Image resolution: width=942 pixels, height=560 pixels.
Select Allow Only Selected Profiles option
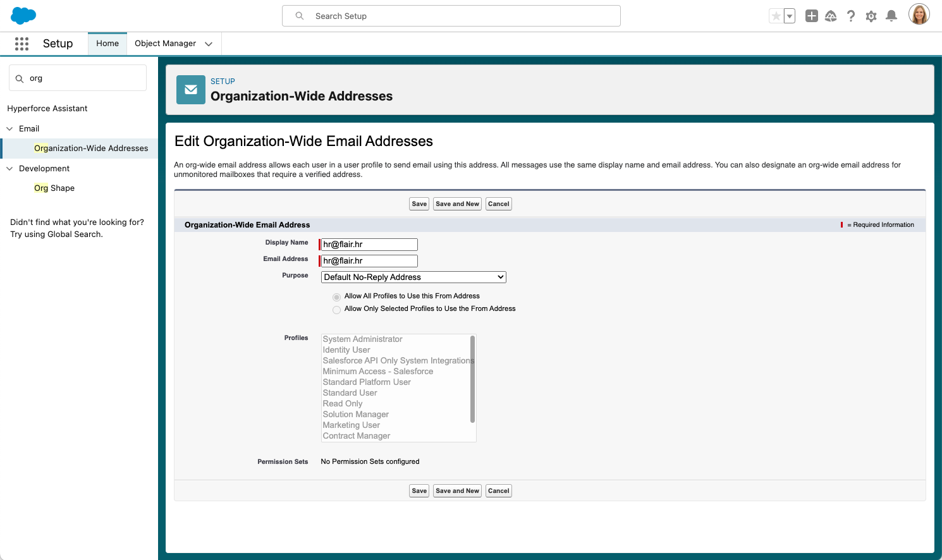coord(336,310)
